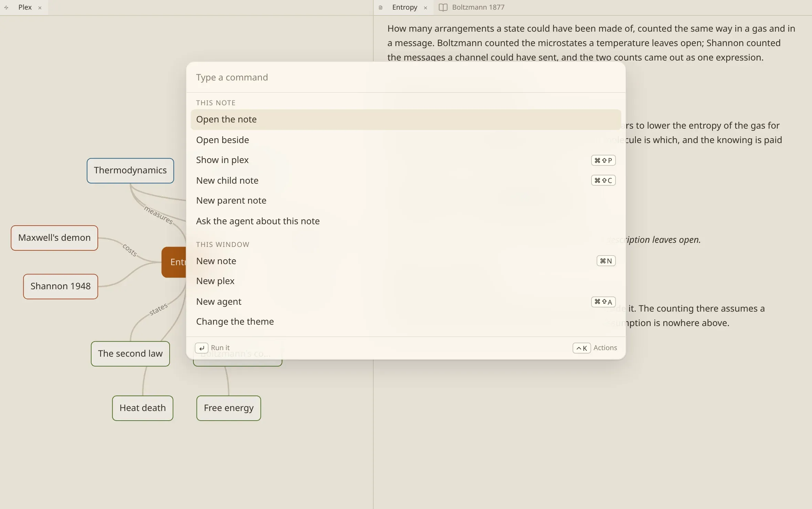This screenshot has width=812, height=509.
Task: Click the Entropy tab note icon
Action: [x=381, y=8]
